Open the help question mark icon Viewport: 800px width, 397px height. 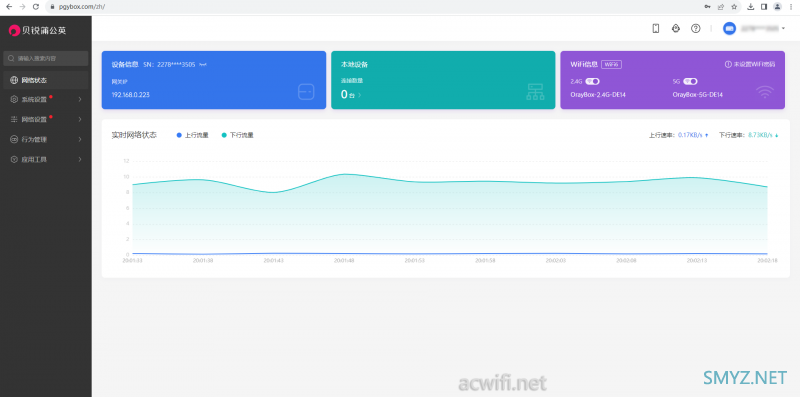click(x=695, y=29)
